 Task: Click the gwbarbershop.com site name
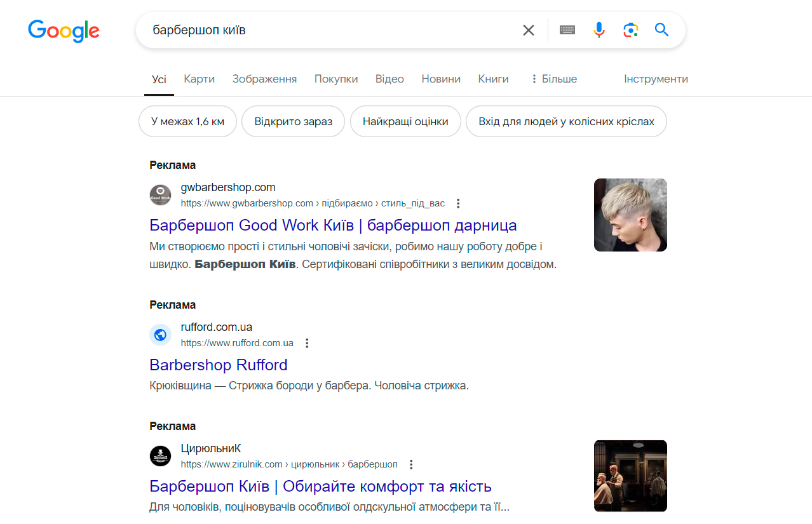228,187
